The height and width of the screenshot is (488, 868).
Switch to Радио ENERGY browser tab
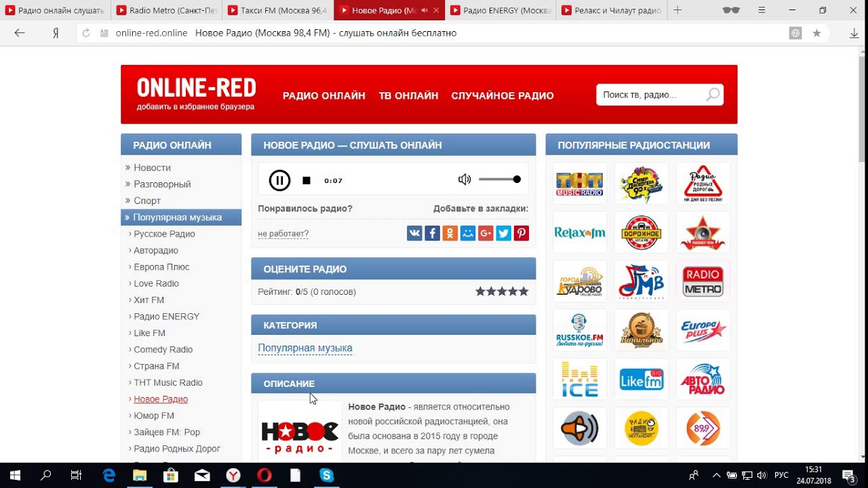click(500, 10)
